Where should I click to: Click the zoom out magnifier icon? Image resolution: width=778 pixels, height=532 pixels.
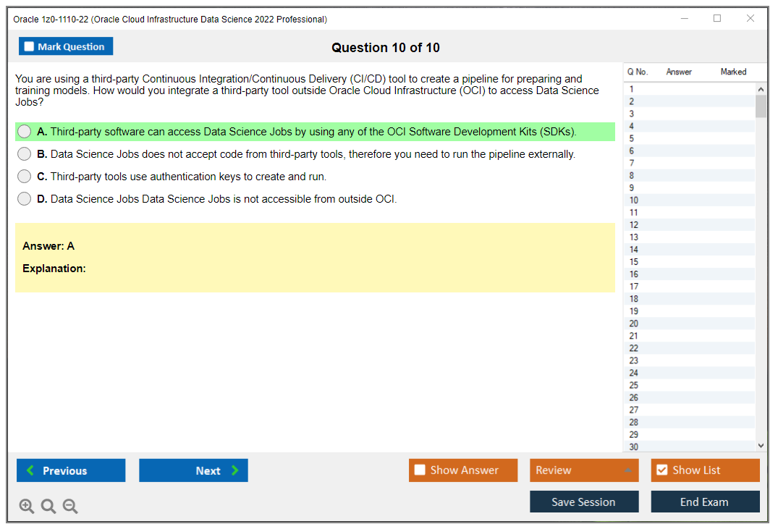pyautogui.click(x=70, y=507)
